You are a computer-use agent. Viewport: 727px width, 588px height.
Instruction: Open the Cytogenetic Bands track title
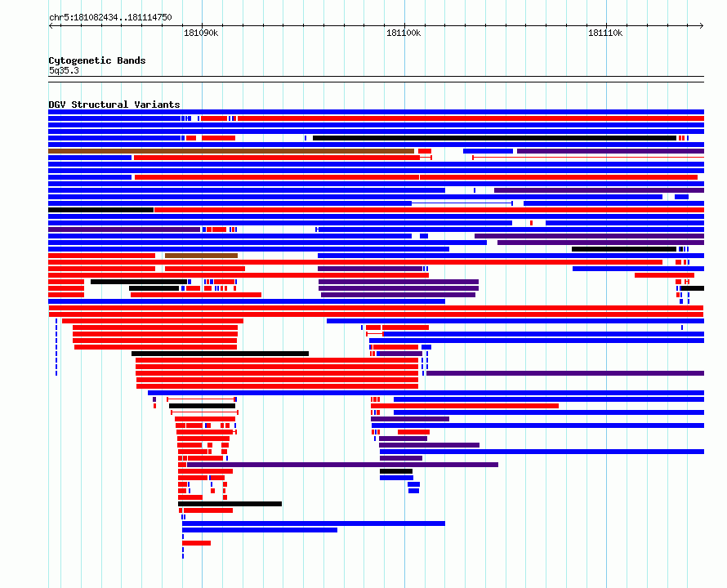[x=97, y=60]
